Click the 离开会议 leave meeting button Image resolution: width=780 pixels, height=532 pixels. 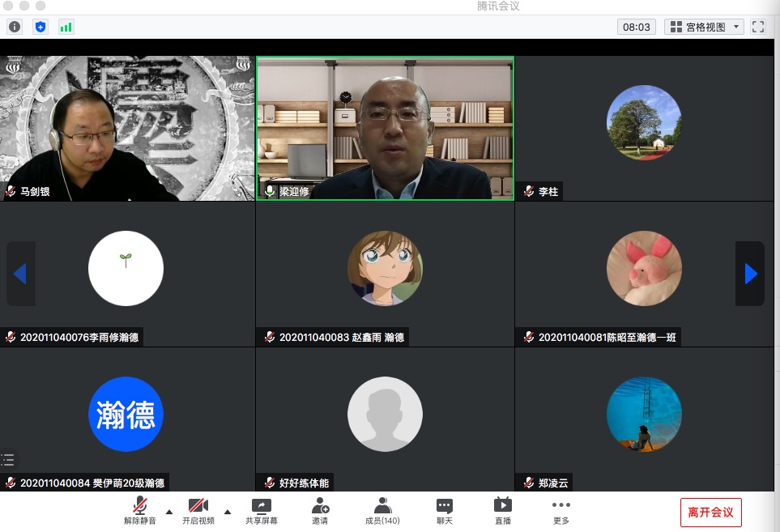[x=710, y=512]
